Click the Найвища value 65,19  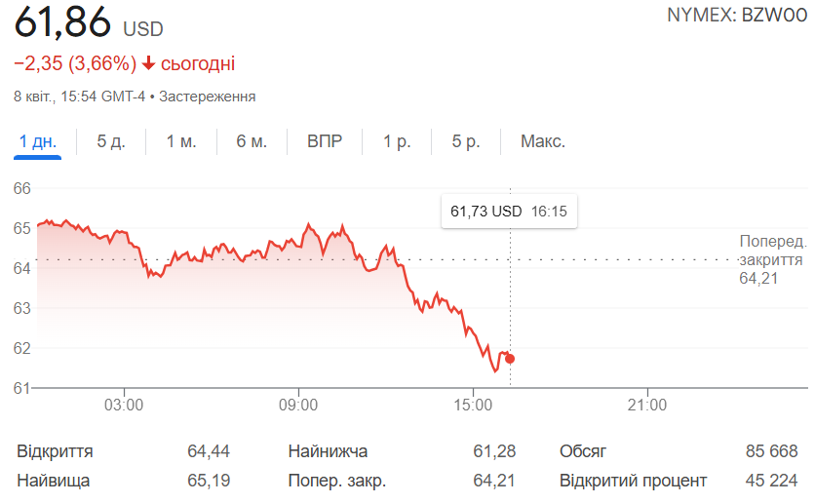[x=209, y=481]
